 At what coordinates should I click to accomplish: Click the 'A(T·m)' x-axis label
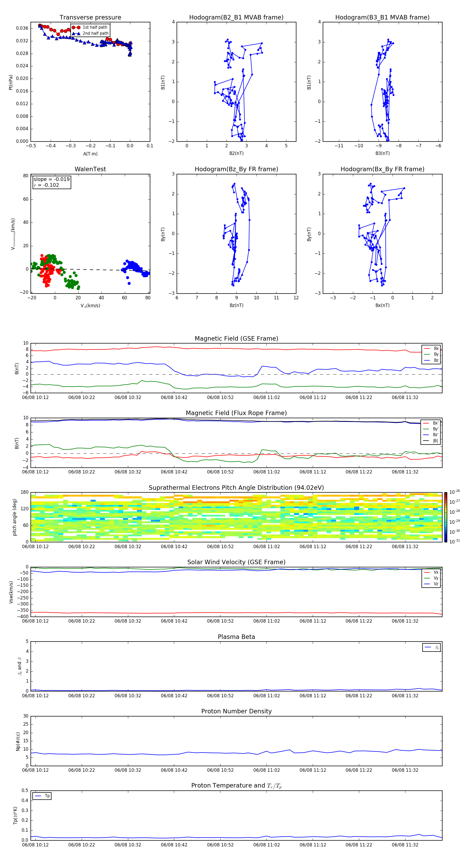(x=90, y=154)
